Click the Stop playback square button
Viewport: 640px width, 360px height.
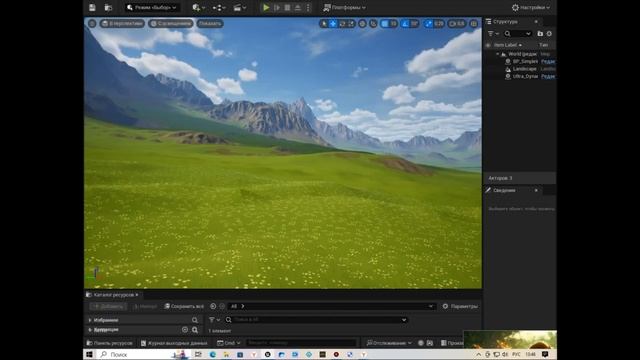tap(287, 7)
